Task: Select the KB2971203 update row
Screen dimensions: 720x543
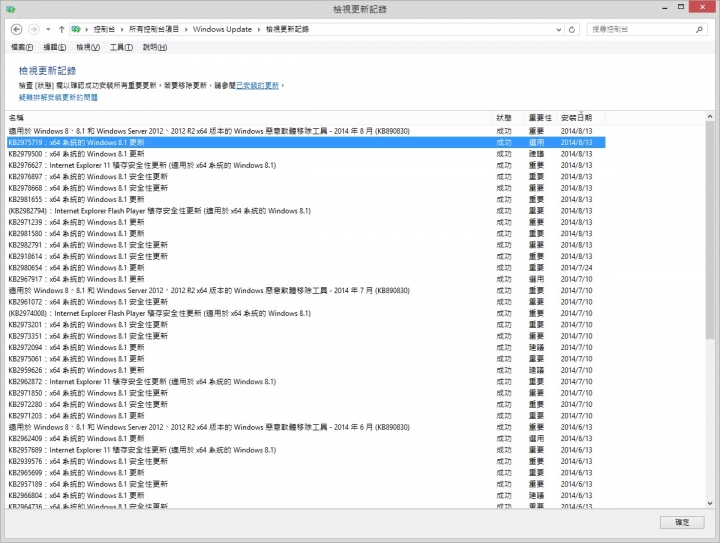Action: pos(306,415)
